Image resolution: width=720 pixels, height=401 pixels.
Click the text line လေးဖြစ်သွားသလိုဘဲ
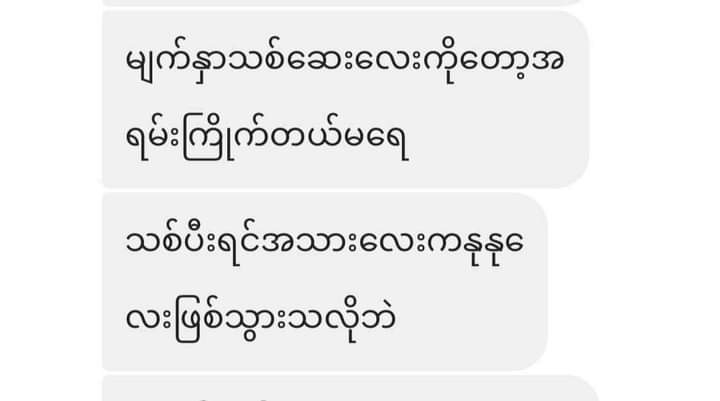[x=260, y=319]
